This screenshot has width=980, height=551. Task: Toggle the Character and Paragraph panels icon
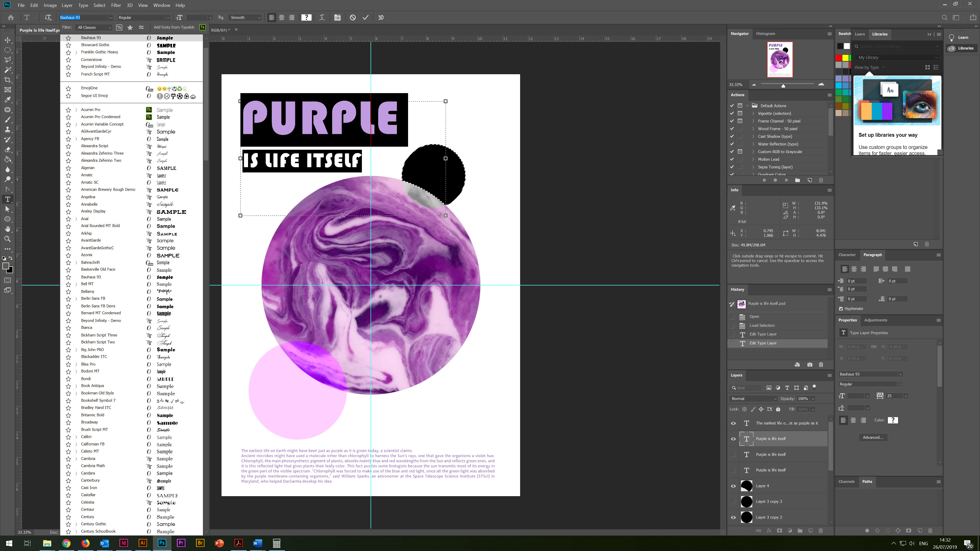337,18
